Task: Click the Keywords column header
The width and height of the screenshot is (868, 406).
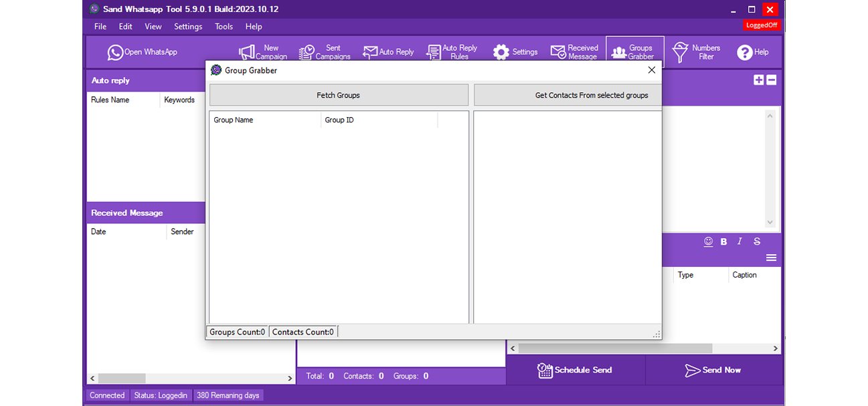Action: point(182,100)
